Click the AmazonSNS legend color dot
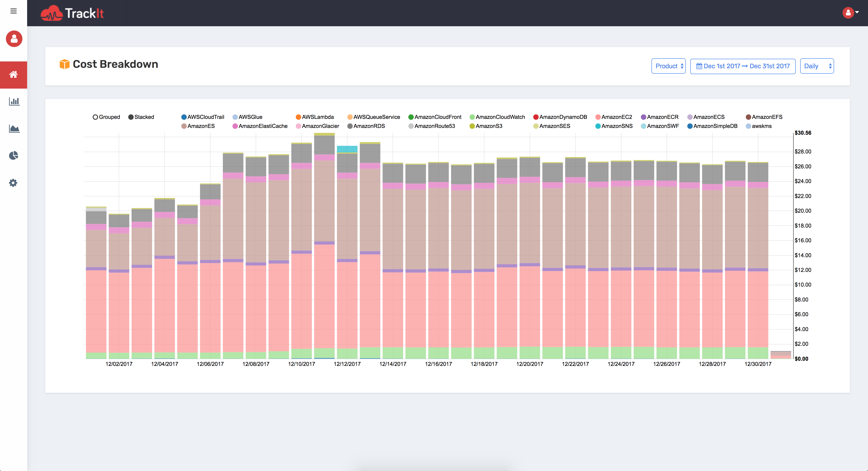The image size is (868, 471). 598,126
